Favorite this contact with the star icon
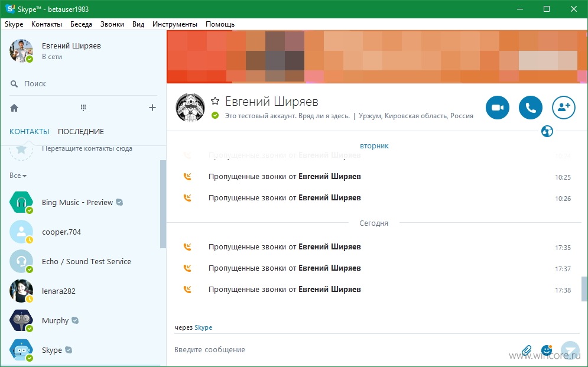The height and width of the screenshot is (367, 588). click(215, 101)
